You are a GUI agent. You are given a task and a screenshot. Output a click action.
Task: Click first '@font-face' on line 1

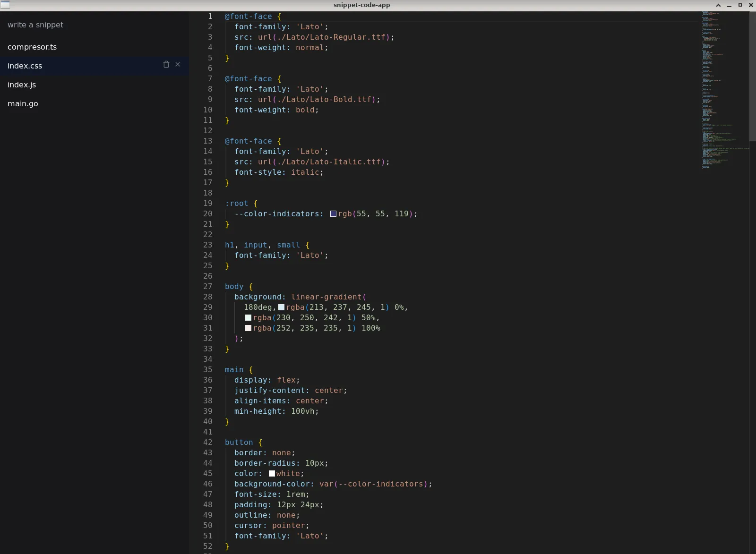tap(249, 17)
